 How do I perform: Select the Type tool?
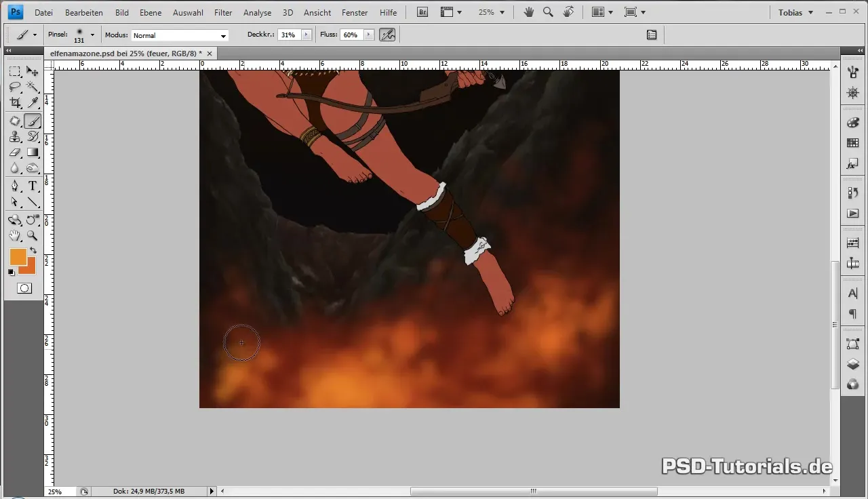[x=33, y=186]
